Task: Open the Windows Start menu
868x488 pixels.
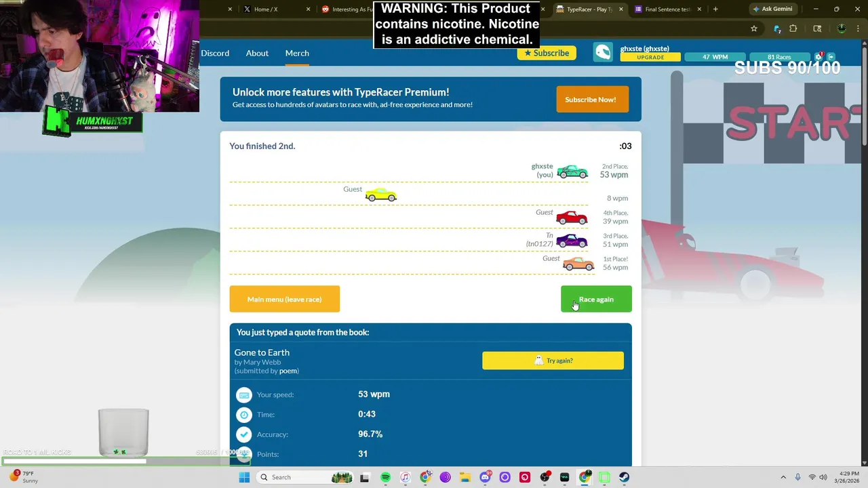Action: [244, 477]
